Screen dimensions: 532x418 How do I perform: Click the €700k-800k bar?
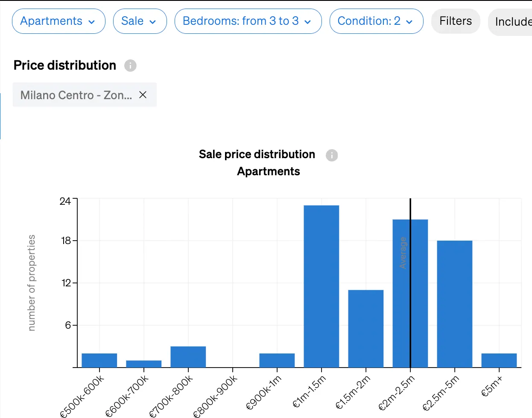(188, 357)
